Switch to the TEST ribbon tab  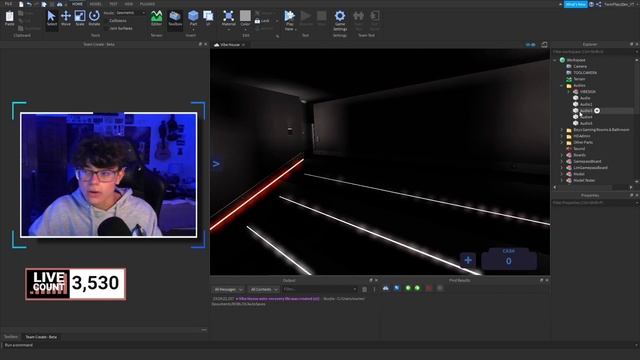tap(113, 4)
